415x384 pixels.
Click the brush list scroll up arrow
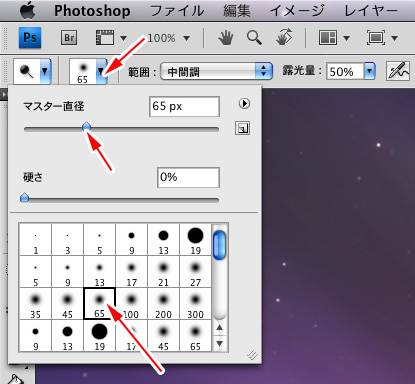(219, 328)
